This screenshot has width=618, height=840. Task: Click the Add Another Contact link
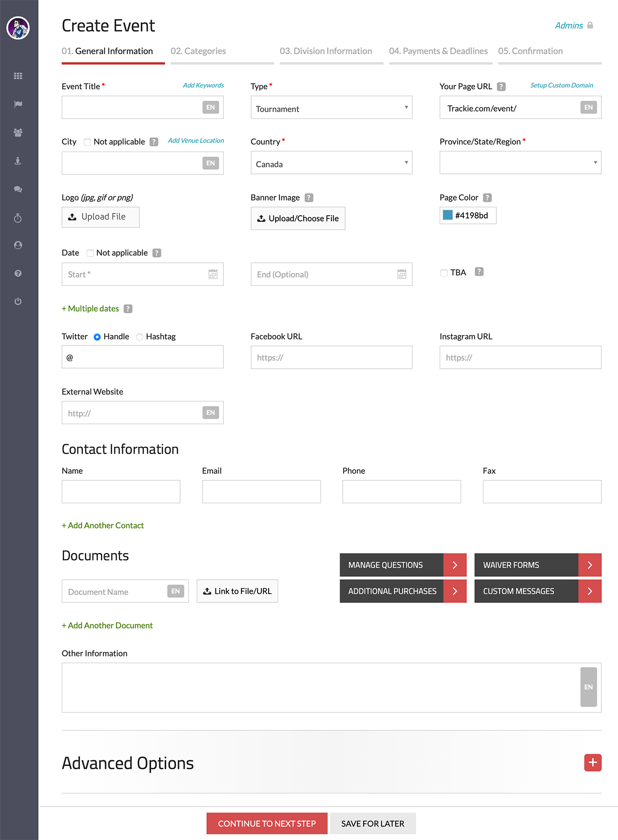(x=103, y=525)
